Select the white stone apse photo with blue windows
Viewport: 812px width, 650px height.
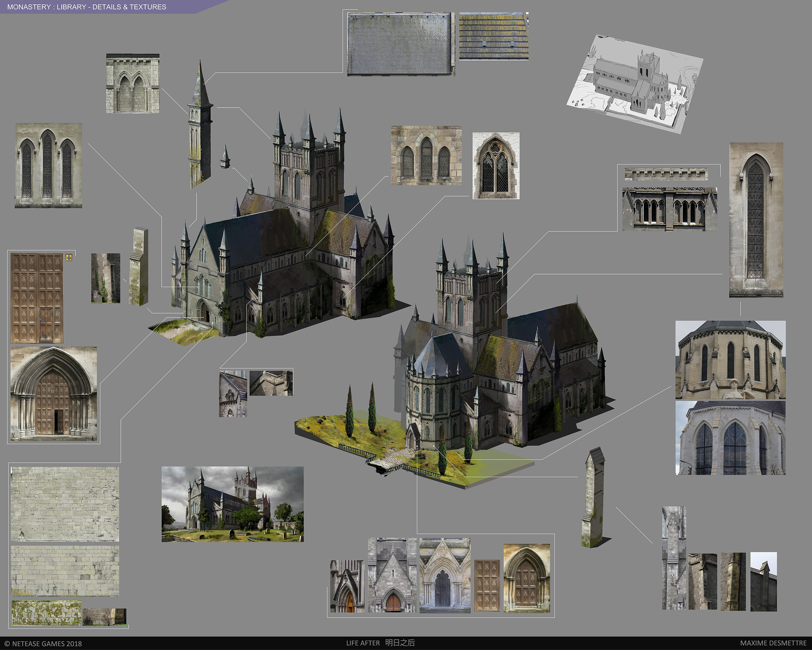(x=730, y=438)
